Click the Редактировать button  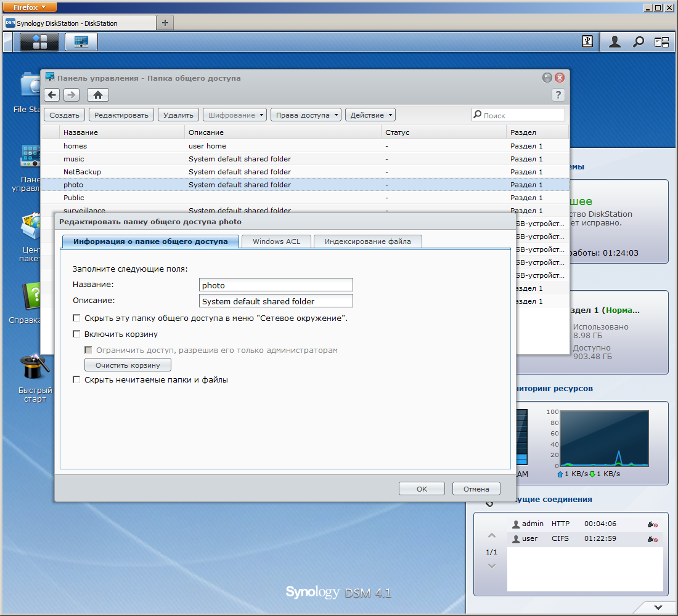click(x=121, y=115)
